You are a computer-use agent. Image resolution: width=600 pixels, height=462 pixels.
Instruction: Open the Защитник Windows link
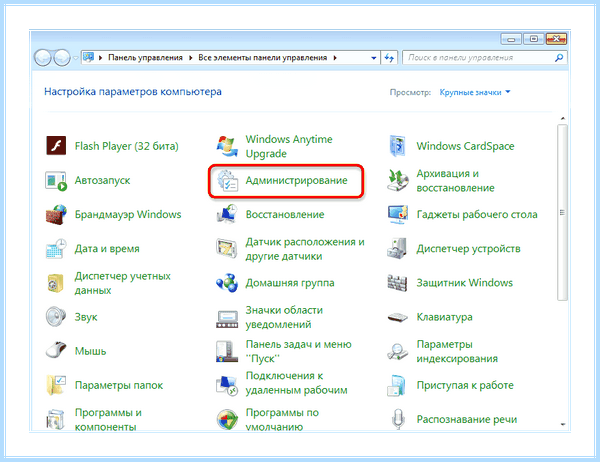pyautogui.click(x=465, y=283)
